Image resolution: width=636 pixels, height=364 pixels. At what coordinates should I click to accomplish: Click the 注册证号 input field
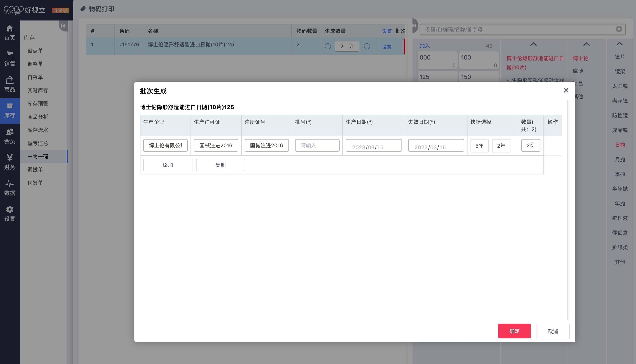(x=267, y=146)
